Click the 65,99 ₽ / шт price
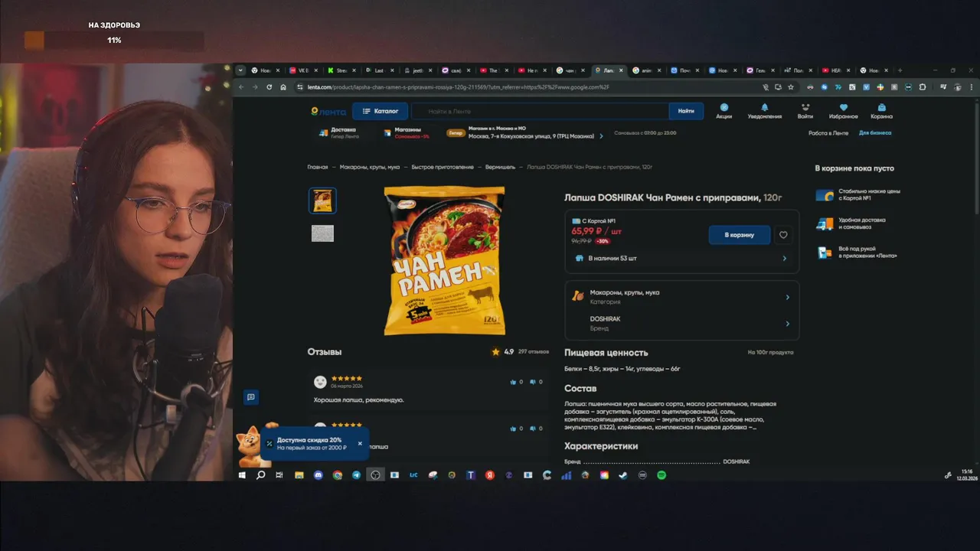The width and height of the screenshot is (980, 551). [596, 230]
